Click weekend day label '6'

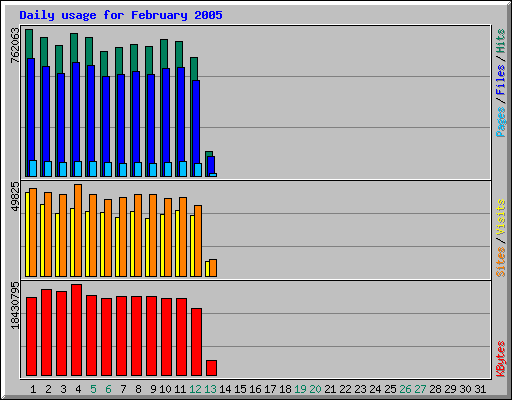coord(108,389)
